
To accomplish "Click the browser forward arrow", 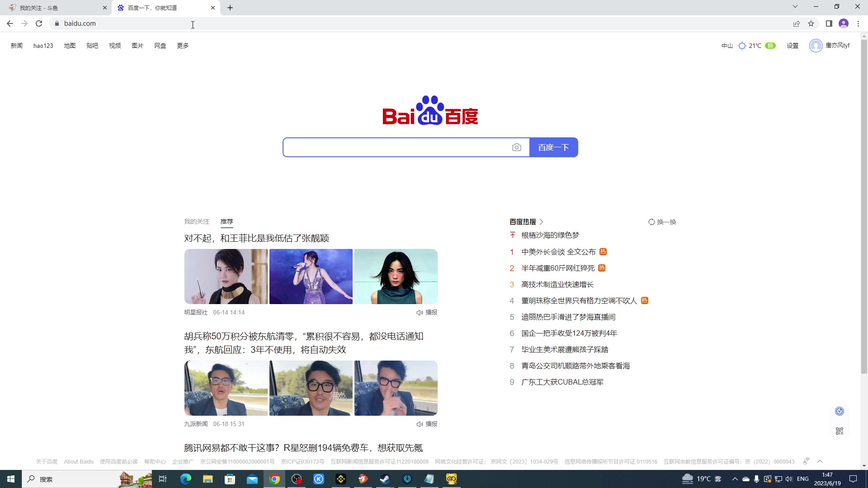I will (x=24, y=23).
